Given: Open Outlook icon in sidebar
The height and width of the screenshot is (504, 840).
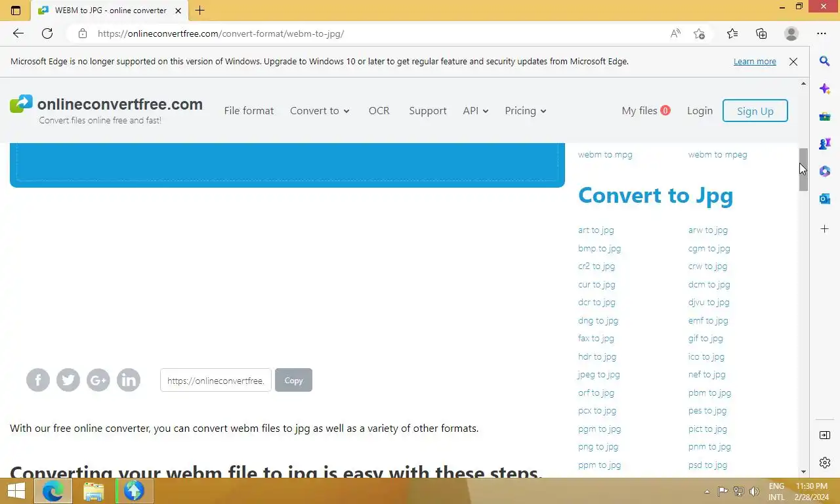Looking at the screenshot, I should [825, 199].
